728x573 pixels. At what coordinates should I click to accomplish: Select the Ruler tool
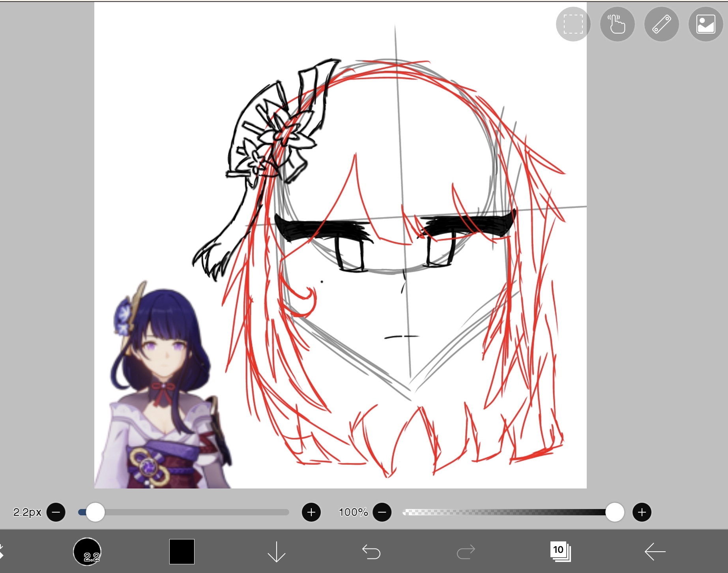click(662, 24)
